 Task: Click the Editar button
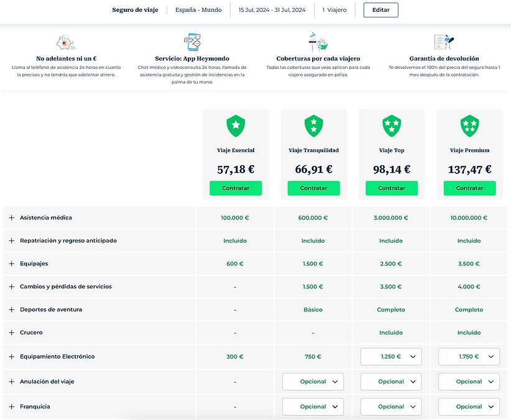click(x=380, y=10)
